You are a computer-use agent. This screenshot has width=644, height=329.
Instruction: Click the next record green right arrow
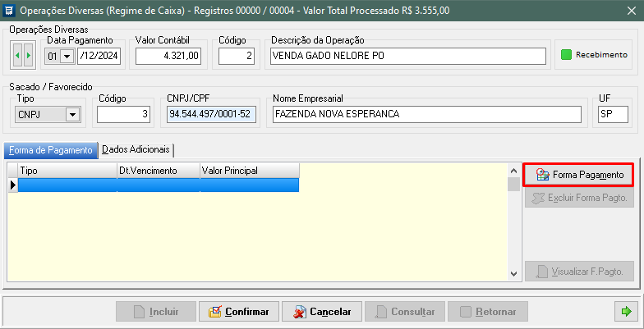29,57
